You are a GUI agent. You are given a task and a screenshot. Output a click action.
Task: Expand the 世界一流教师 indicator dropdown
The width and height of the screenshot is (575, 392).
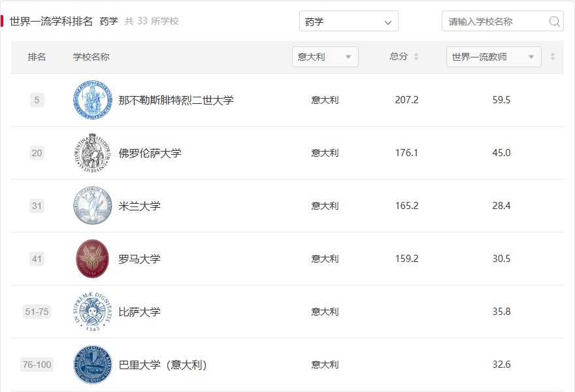click(x=493, y=57)
